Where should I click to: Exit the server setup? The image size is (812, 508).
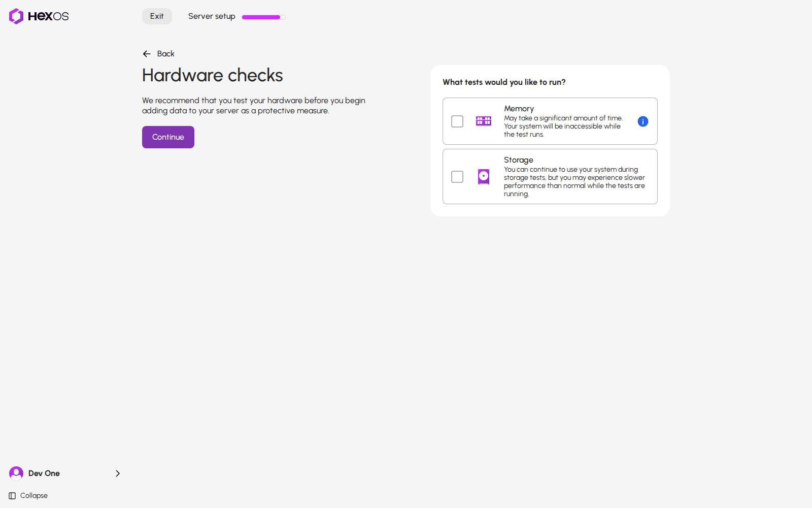[157, 16]
